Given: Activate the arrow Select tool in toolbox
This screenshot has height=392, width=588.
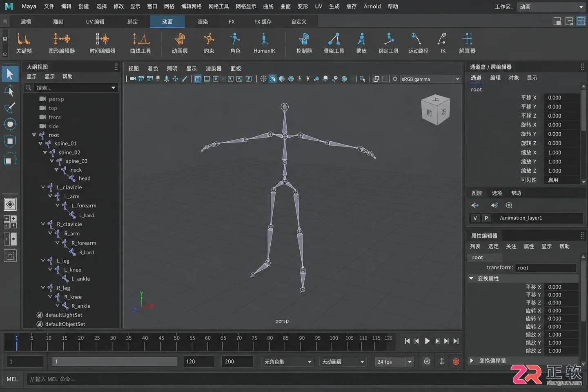Looking at the screenshot, I should point(10,74).
